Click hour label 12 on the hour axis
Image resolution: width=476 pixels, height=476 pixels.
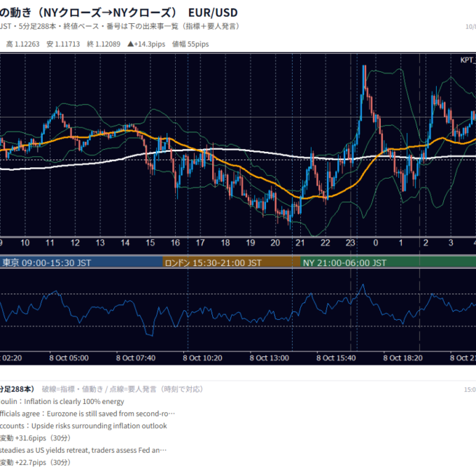click(x=75, y=243)
